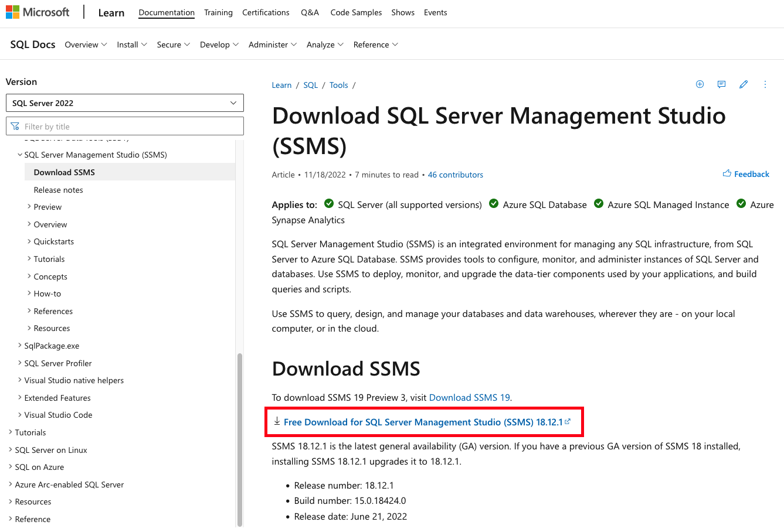This screenshot has height=532, width=784.
Task: Click the Filter by title input field
Action: point(124,127)
